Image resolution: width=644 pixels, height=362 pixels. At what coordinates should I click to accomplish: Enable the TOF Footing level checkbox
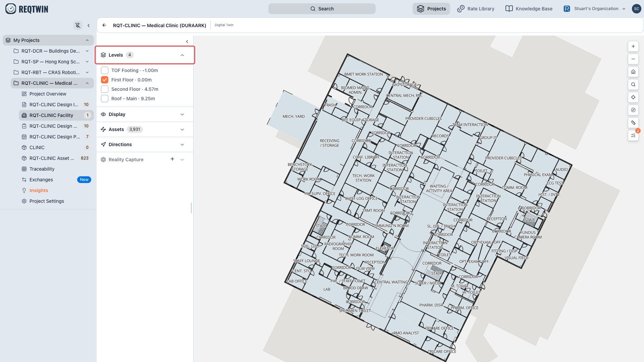pyautogui.click(x=105, y=70)
